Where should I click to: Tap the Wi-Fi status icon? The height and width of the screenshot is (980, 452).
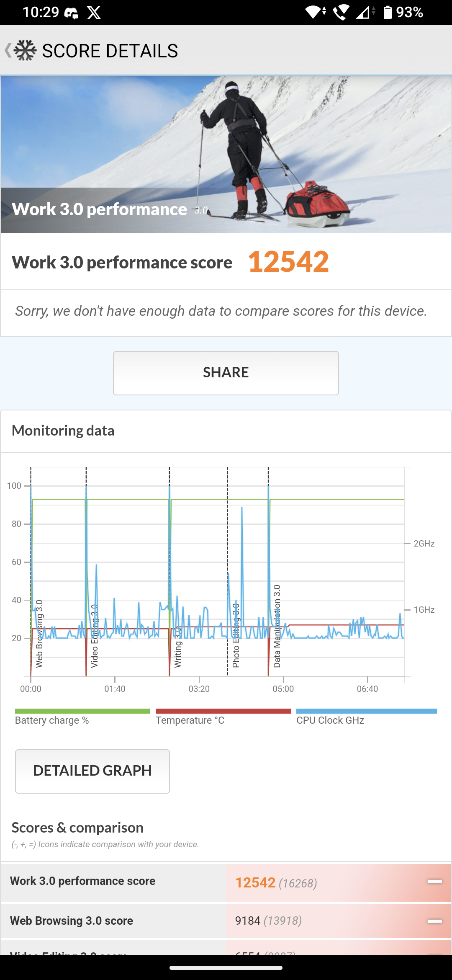pos(315,12)
